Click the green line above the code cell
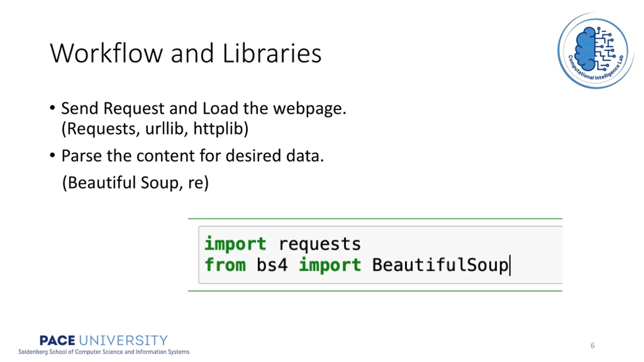 coord(375,219)
